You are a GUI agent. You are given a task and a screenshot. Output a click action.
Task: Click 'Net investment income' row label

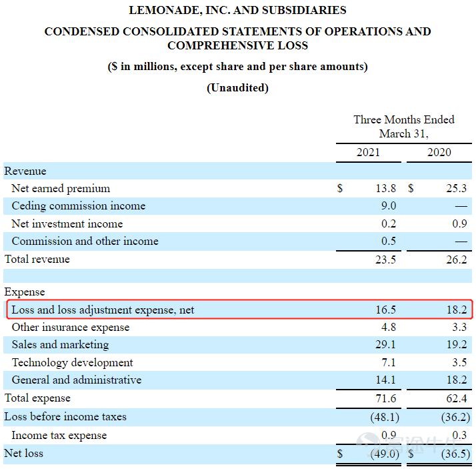coord(67,224)
